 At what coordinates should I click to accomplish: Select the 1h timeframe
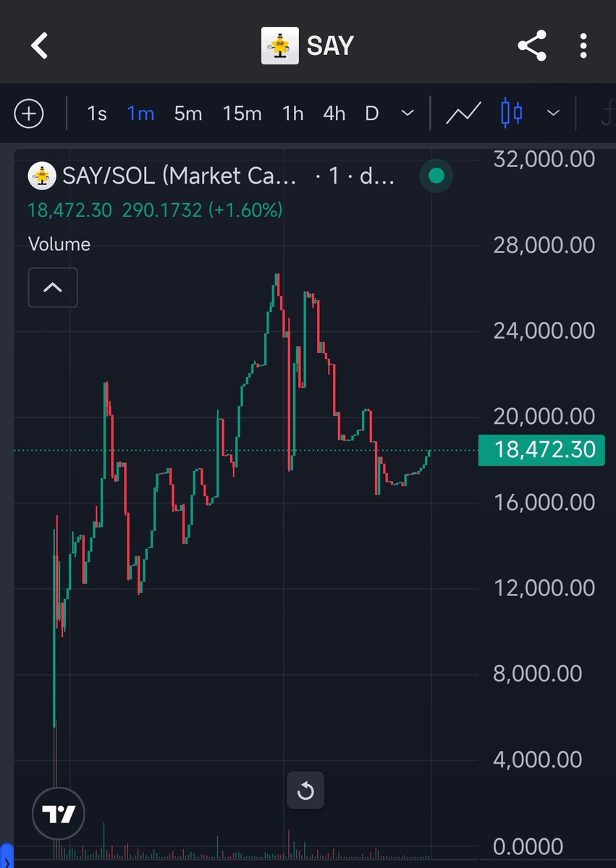pos(292,114)
